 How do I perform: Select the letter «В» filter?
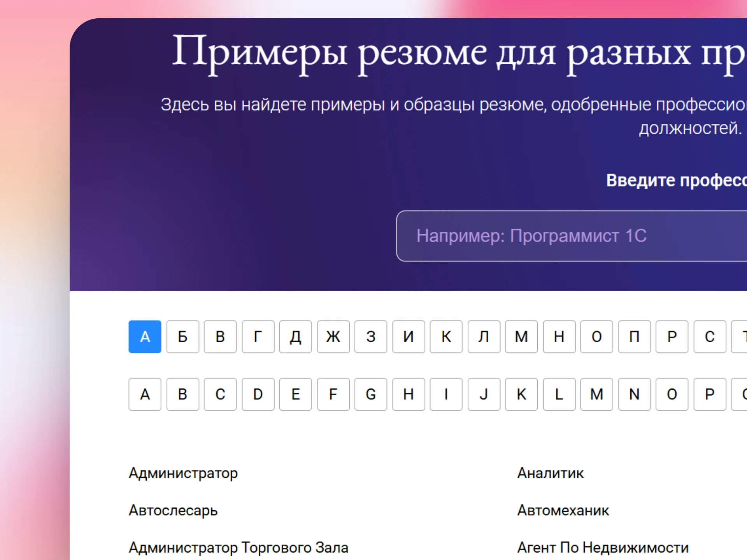[x=220, y=337]
